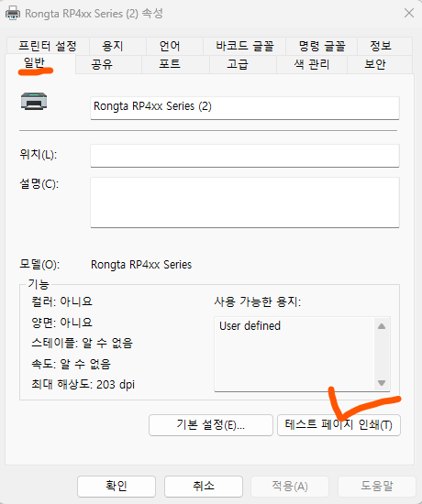422x504 pixels.
Task: Go to the 명령 글꼴 tab
Action: click(322, 46)
